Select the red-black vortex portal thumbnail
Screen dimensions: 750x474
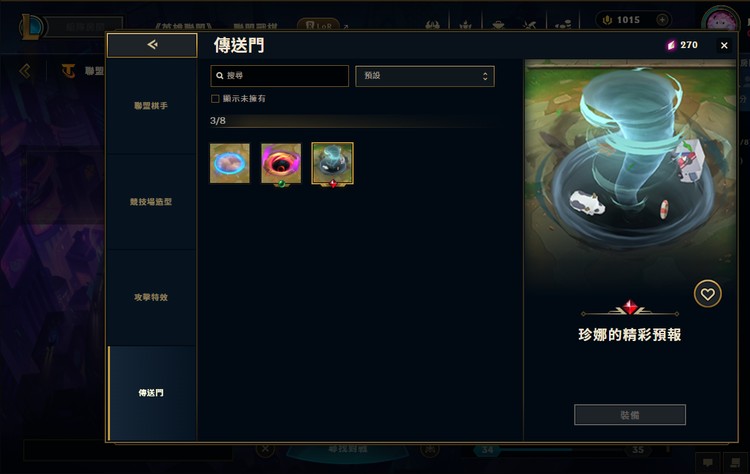[281, 164]
